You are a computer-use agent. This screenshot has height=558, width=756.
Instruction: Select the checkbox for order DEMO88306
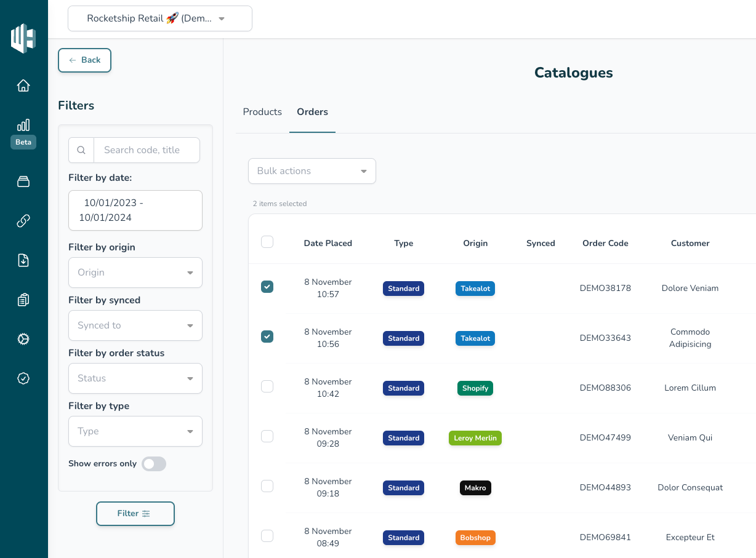pos(267,386)
